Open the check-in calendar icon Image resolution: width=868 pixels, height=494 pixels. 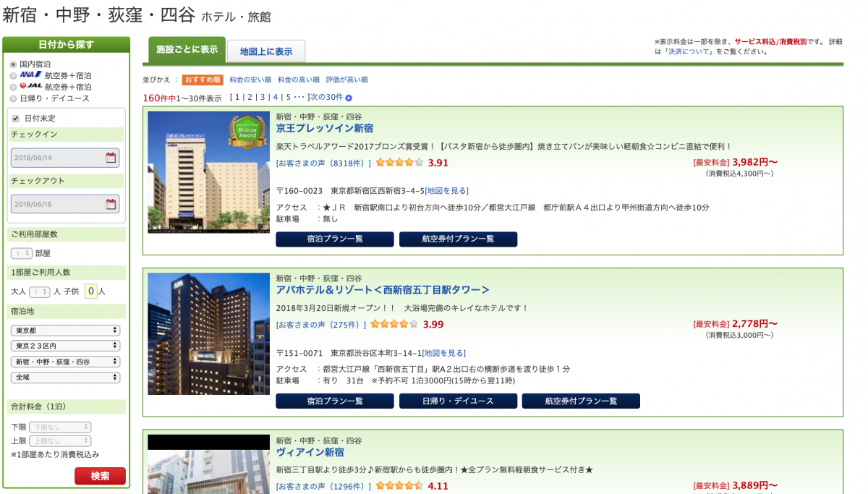111,158
